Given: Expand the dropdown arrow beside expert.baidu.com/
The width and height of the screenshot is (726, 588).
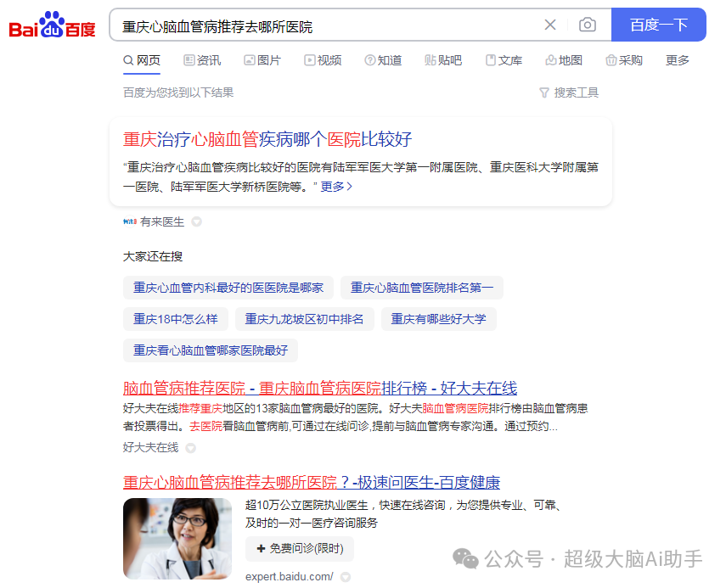Looking at the screenshot, I should [x=346, y=577].
